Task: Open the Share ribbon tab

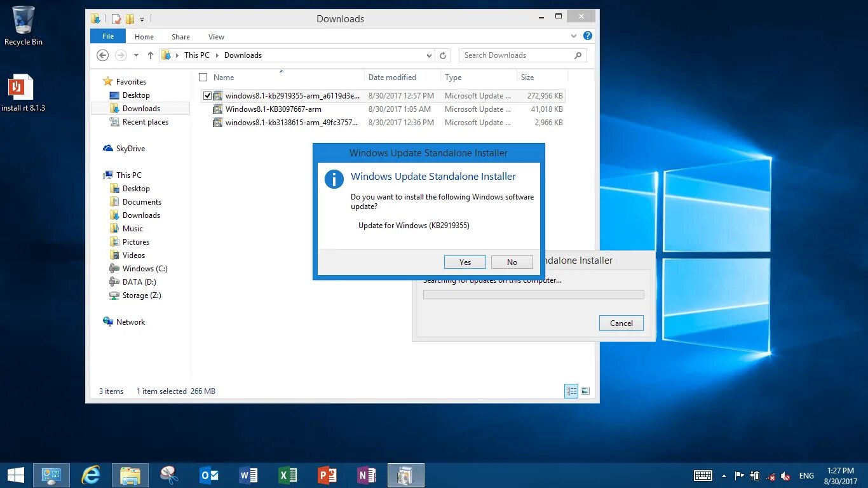Action: [x=180, y=37]
